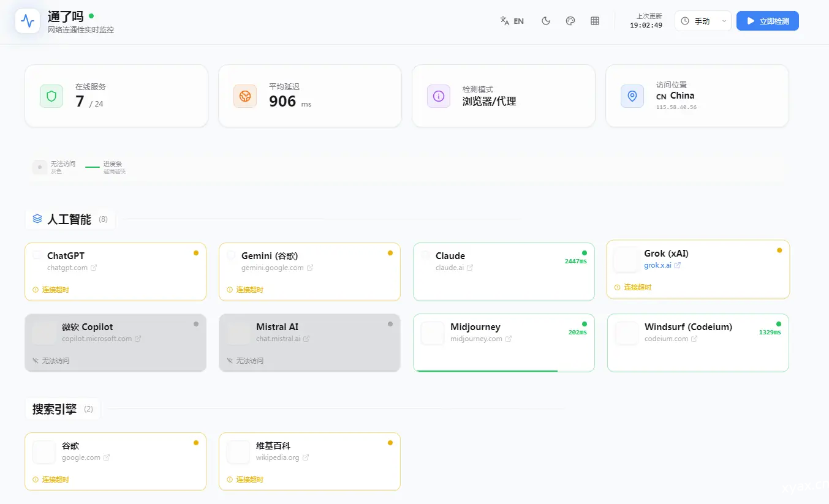Open the grok.x.ai link

click(x=658, y=265)
